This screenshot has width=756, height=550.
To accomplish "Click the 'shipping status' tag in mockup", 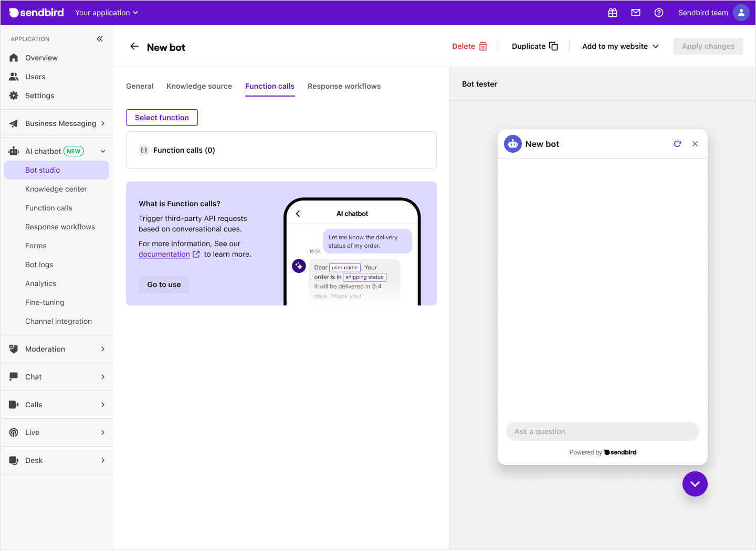I will [364, 277].
